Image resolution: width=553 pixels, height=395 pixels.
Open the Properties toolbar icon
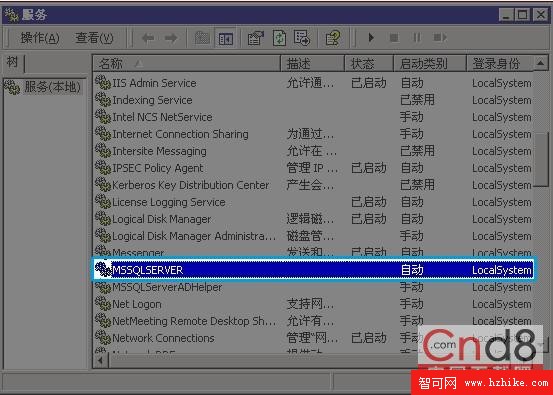coord(256,38)
